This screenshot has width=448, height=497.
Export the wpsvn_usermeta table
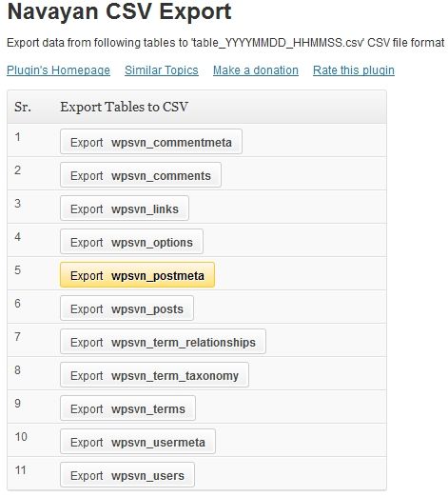(138, 442)
